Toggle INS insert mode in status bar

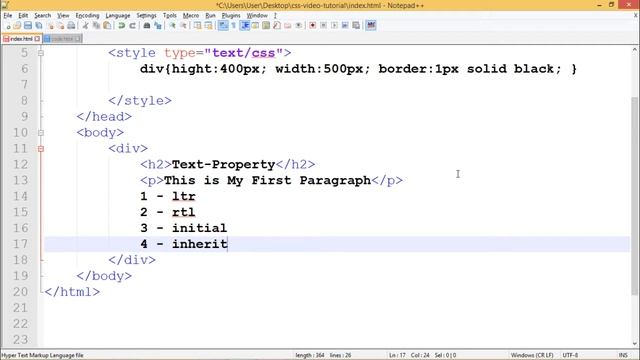point(623,355)
